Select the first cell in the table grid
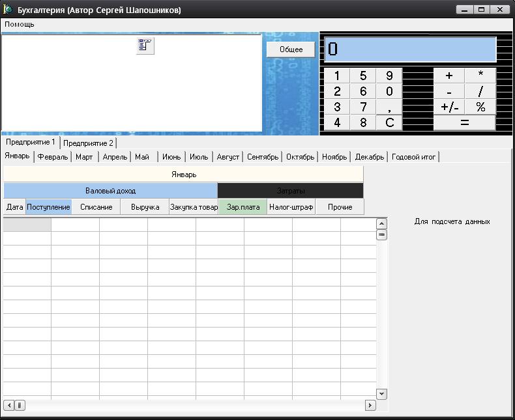515x420 pixels. click(x=27, y=225)
